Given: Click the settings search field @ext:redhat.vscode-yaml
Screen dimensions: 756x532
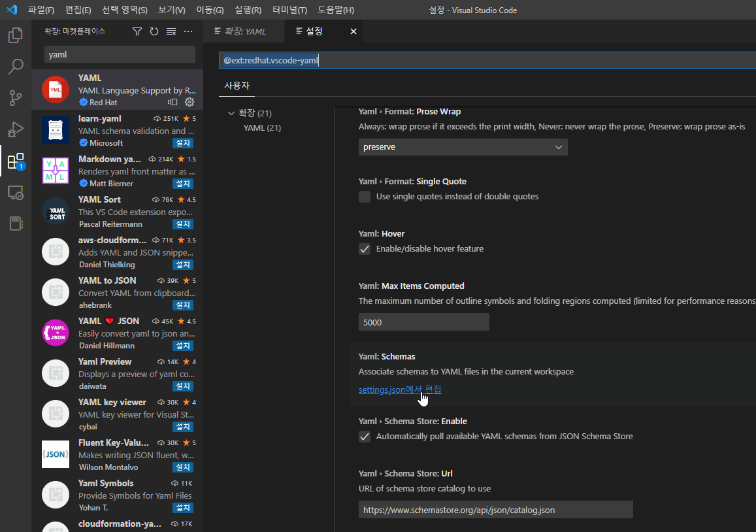Looking at the screenshot, I should tap(487, 60).
